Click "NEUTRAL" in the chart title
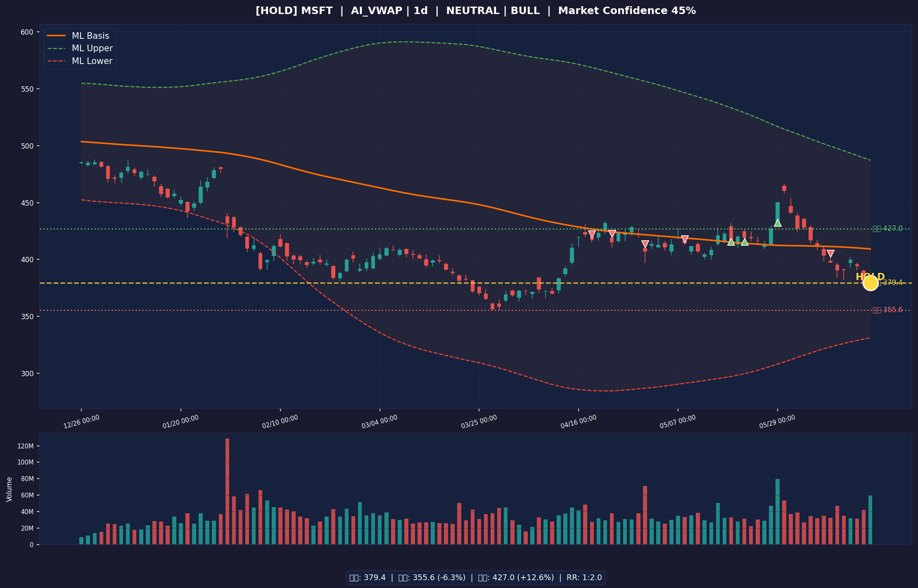 472,11
